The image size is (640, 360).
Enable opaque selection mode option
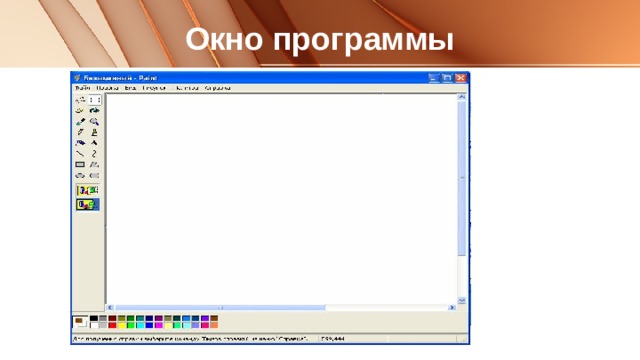click(88, 190)
